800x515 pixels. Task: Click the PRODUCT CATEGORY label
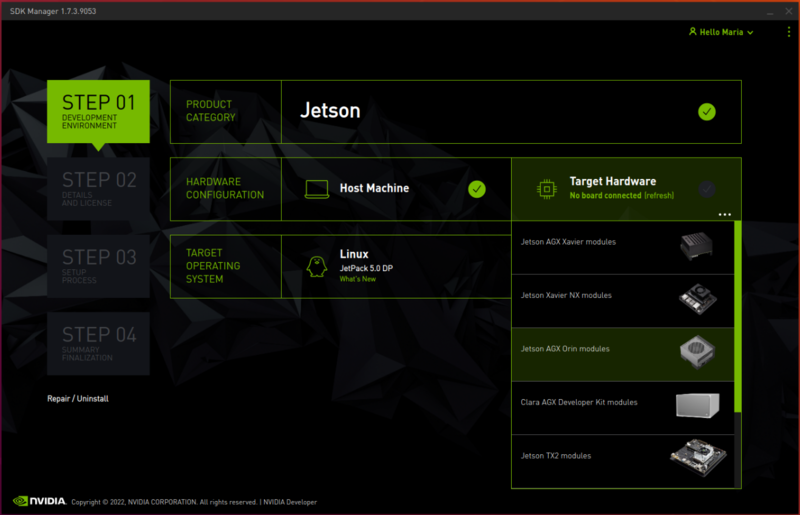pos(211,111)
